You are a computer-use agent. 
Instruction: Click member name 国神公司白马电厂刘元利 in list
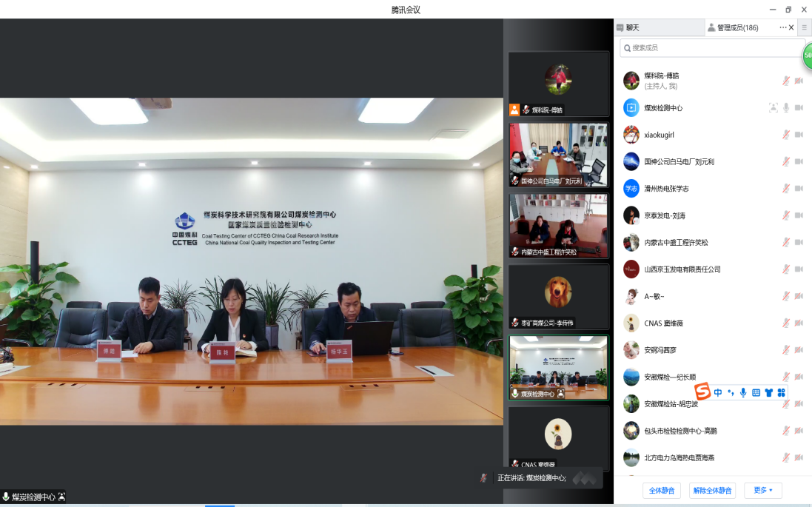(679, 161)
